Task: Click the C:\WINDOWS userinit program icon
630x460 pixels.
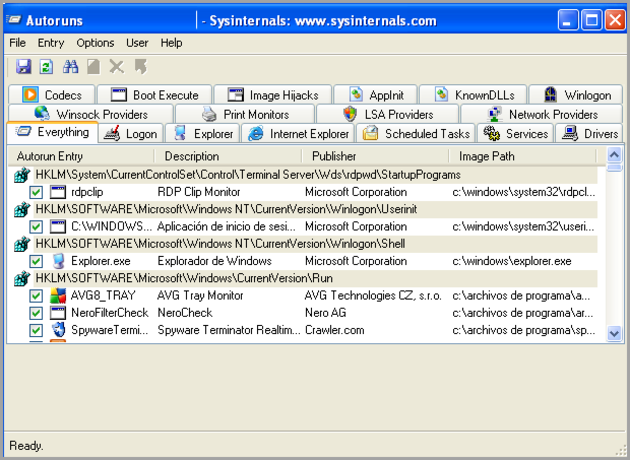Action: pyautogui.click(x=58, y=227)
